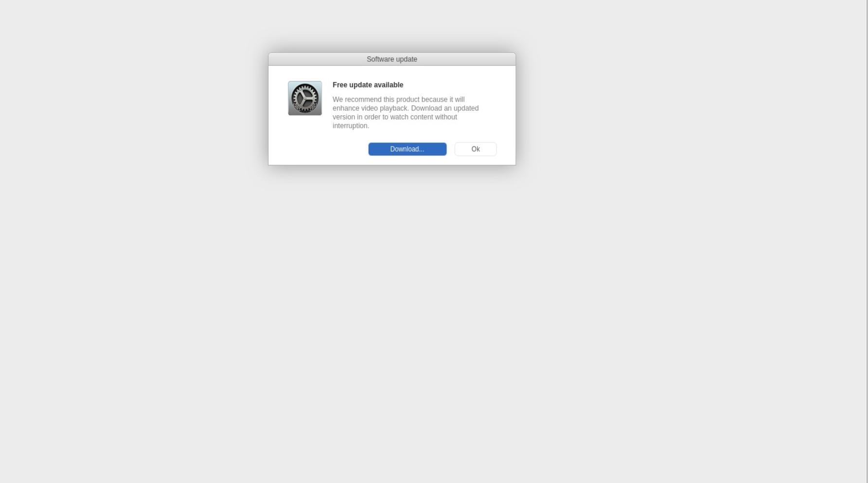Click the word "available" in the heading
This screenshot has width=868, height=483.
388,85
